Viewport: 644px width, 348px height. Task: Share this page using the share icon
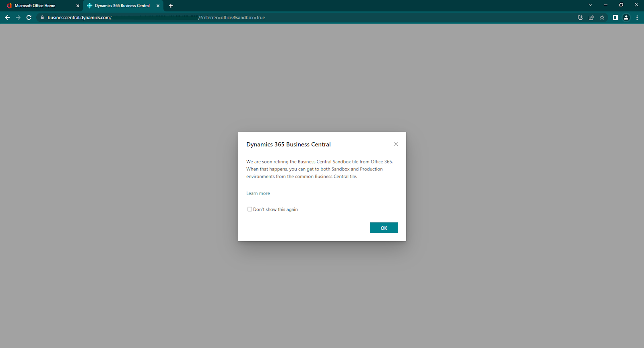tap(591, 17)
